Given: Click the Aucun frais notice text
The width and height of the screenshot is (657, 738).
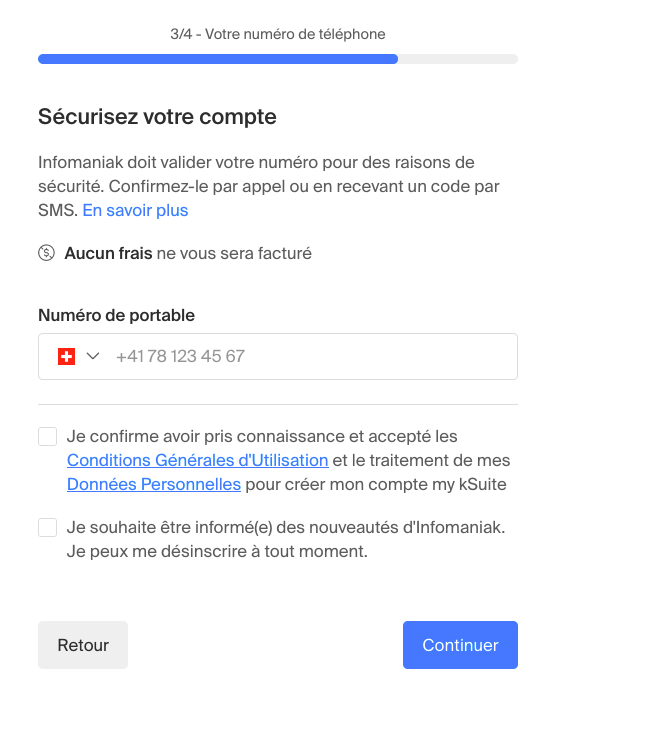Looking at the screenshot, I should click(x=188, y=253).
